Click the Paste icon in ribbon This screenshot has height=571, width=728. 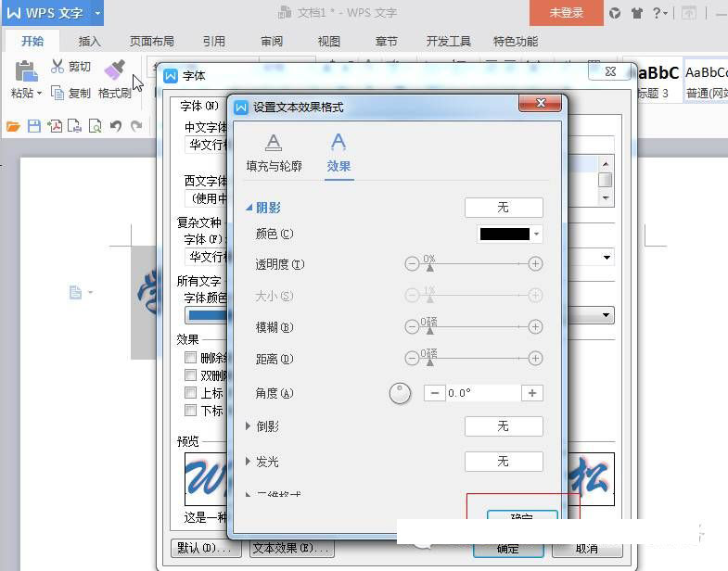26,71
